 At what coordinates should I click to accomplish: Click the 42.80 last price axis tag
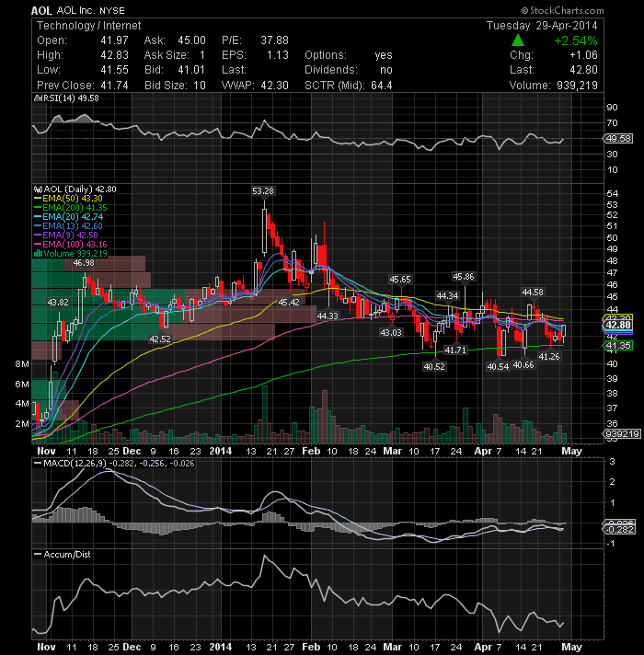coord(618,325)
